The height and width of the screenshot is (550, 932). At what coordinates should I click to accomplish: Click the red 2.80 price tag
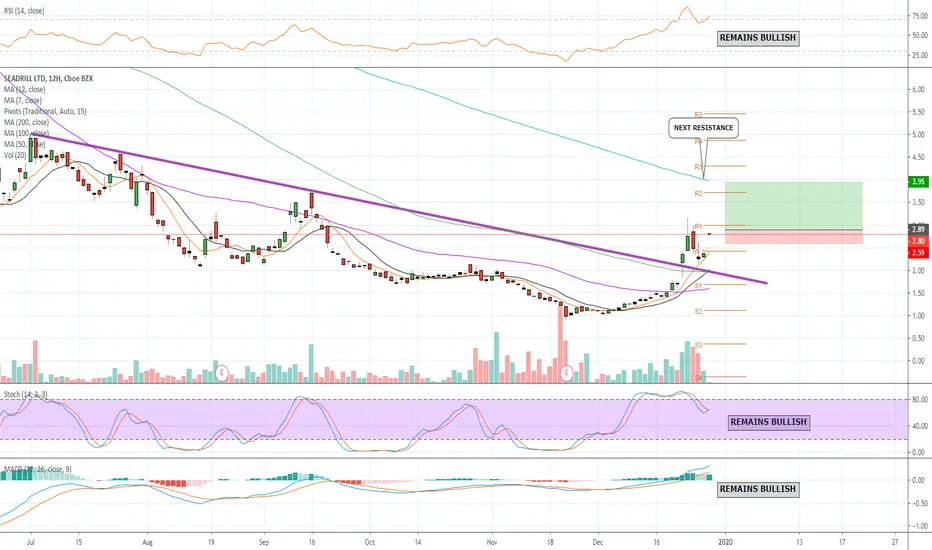(x=918, y=241)
